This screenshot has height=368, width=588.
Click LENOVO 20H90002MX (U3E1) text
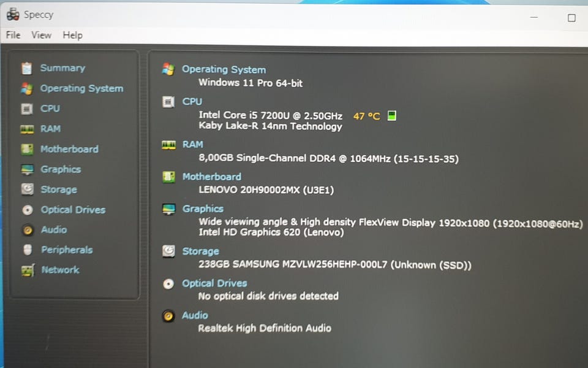click(266, 190)
